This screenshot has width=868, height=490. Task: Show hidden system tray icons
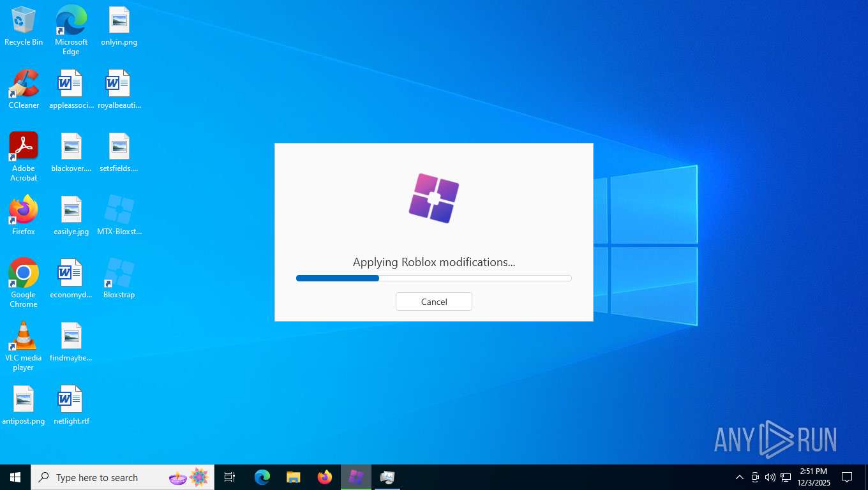[740, 477]
